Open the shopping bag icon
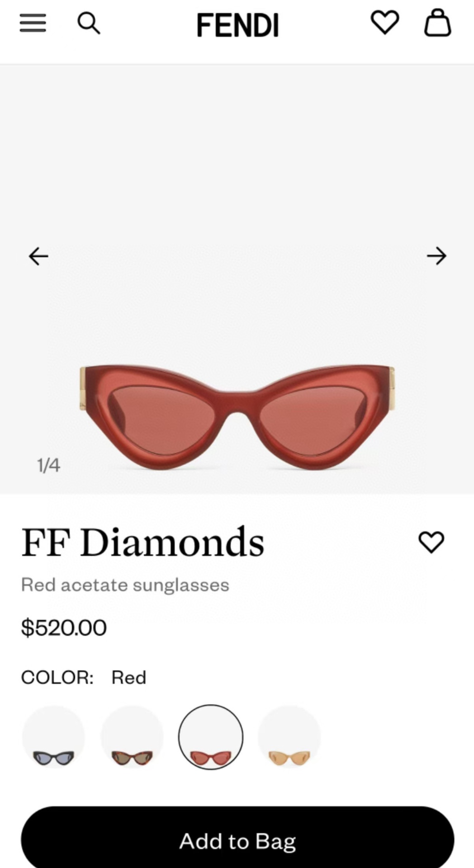The image size is (474, 868). click(437, 23)
